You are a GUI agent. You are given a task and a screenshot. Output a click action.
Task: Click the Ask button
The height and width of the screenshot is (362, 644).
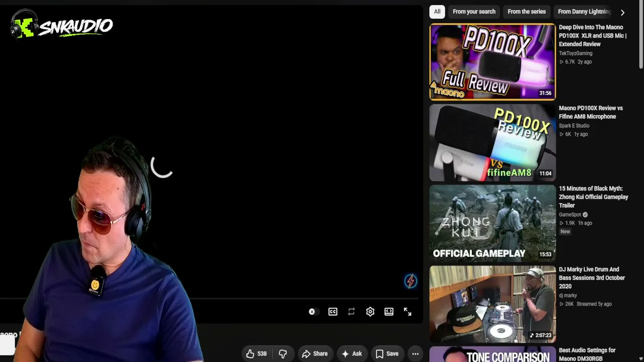click(x=351, y=354)
